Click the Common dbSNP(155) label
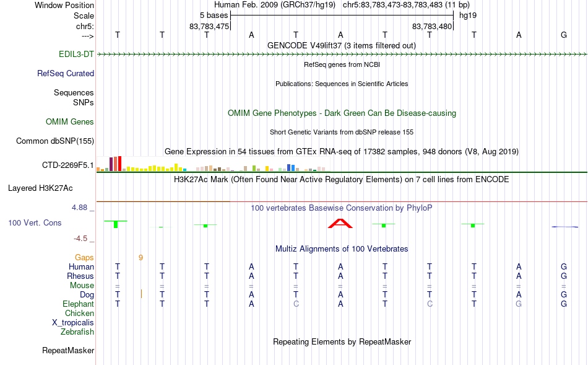Screen dimensions: 588x365 point(54,141)
